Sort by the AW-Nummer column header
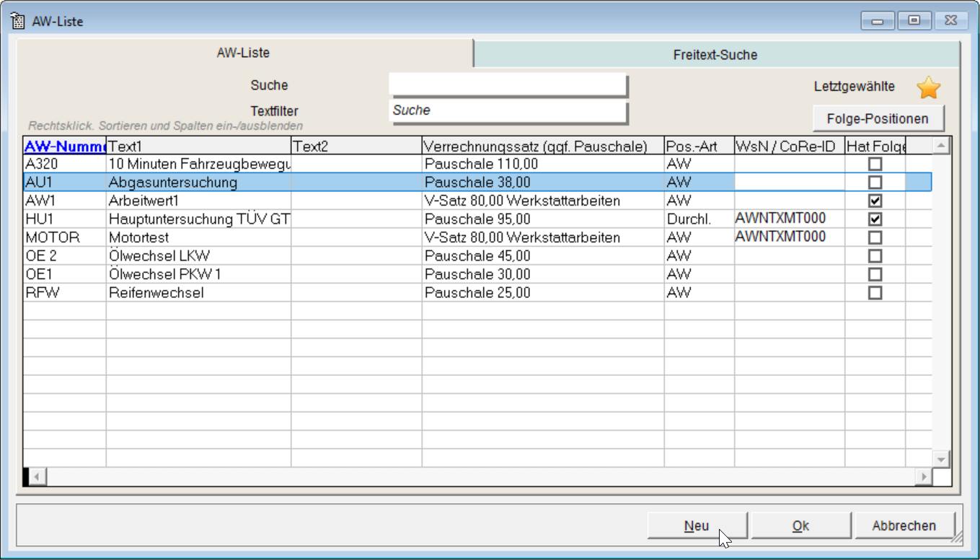 click(65, 146)
